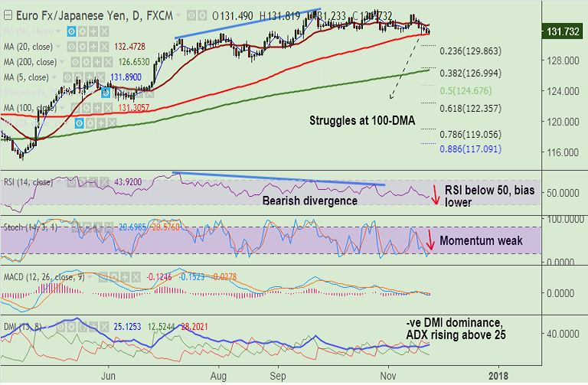Expand dropdown arrow of RSI (14, close)
Image resolution: width=588 pixels, height=385 pixels.
click(x=58, y=183)
